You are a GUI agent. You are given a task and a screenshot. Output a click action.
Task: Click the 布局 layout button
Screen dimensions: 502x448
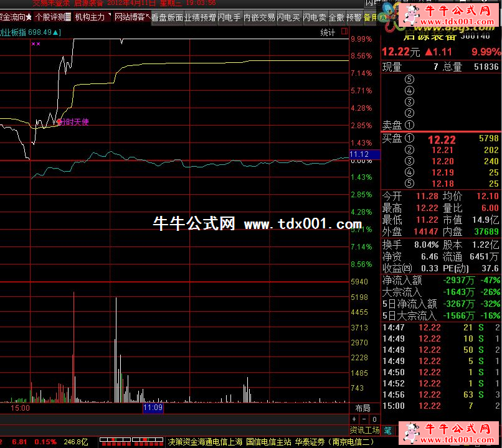click(x=362, y=408)
